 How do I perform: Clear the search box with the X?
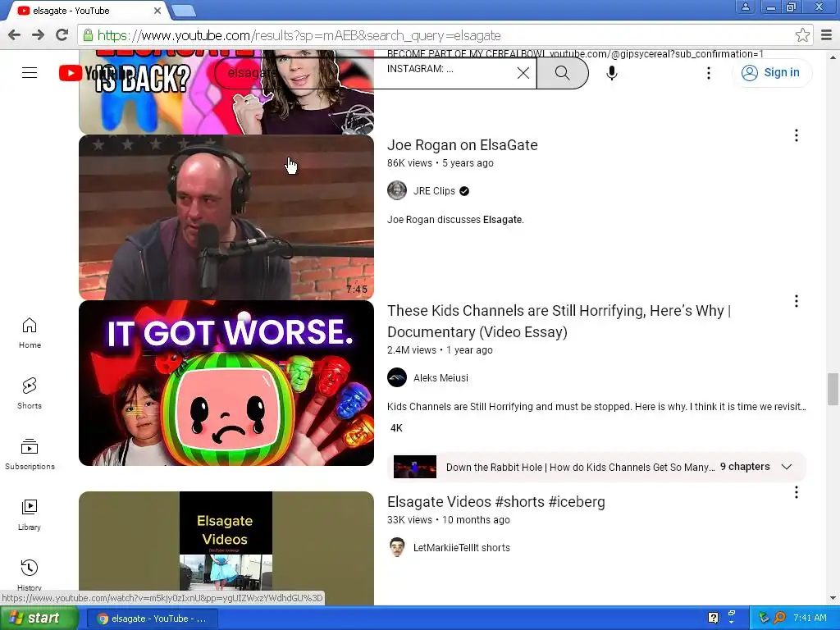click(x=523, y=73)
